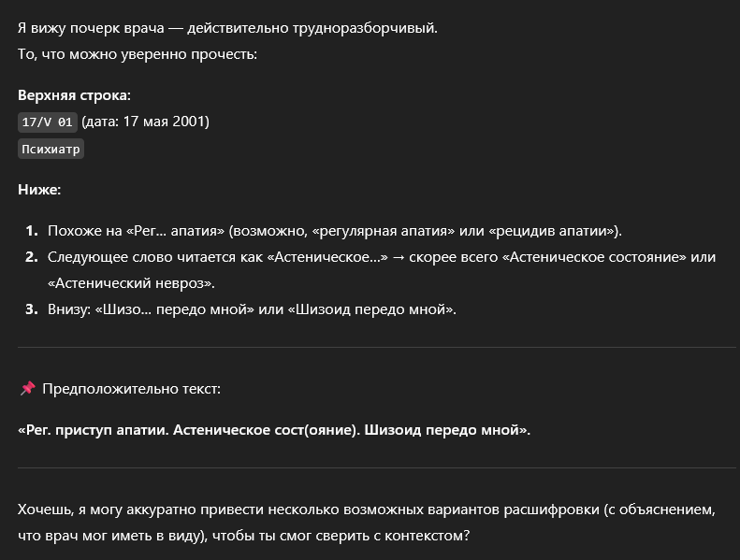Click the number "2." list marker

pos(32,257)
